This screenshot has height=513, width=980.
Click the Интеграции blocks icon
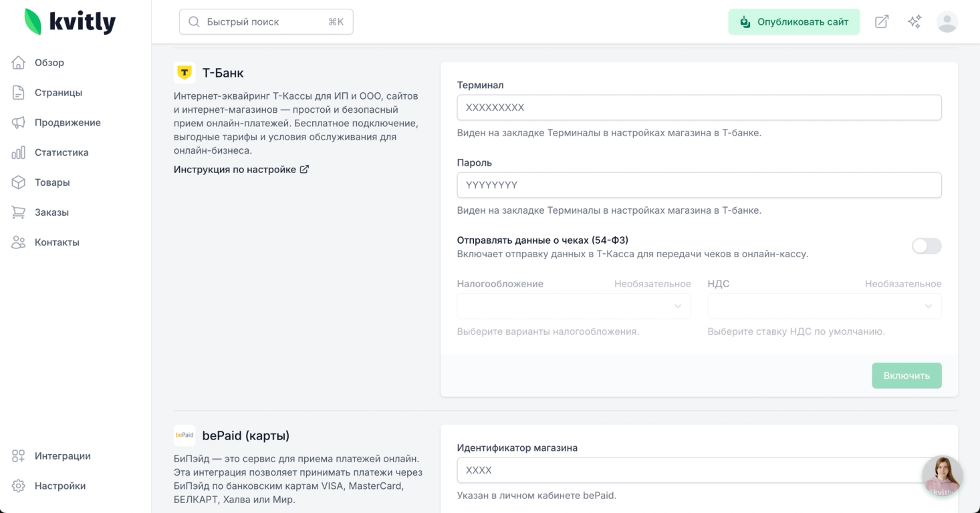point(19,456)
